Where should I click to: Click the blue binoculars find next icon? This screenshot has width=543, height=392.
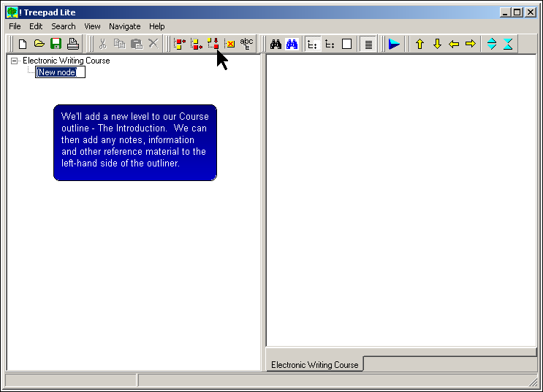(x=292, y=44)
